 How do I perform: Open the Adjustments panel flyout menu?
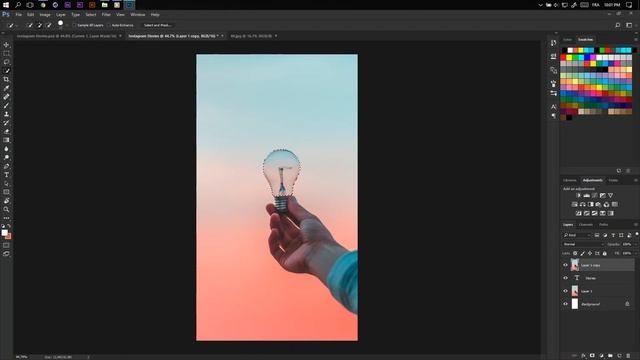pos(636,180)
